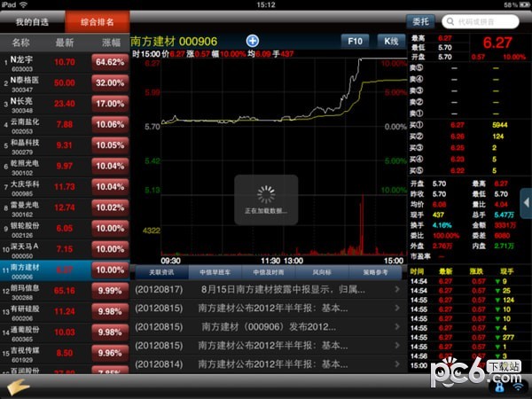Select stock 深天马A 000050
The image size is (532, 399).
click(65, 249)
